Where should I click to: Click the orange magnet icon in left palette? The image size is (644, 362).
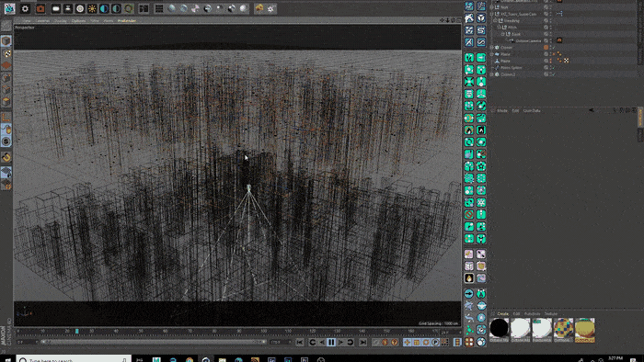click(6, 157)
